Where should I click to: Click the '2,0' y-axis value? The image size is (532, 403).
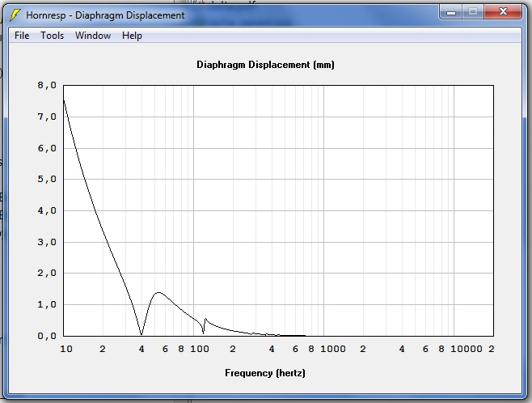[47, 273]
